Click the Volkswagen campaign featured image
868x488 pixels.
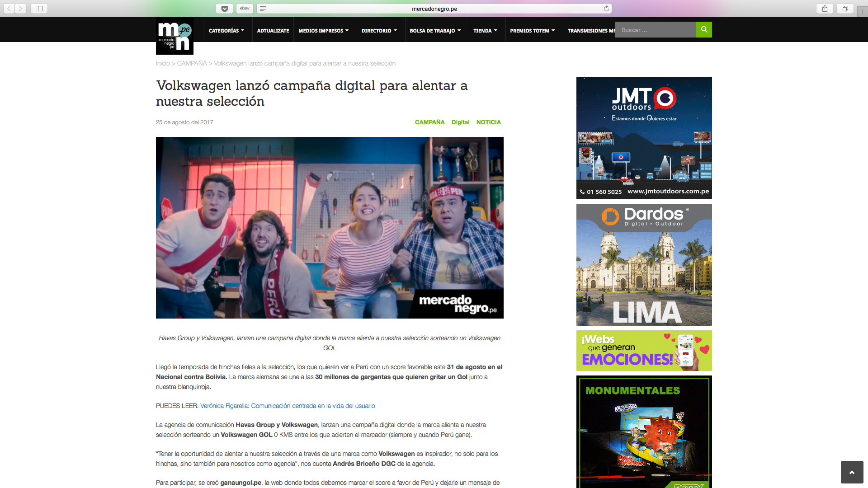pyautogui.click(x=330, y=228)
